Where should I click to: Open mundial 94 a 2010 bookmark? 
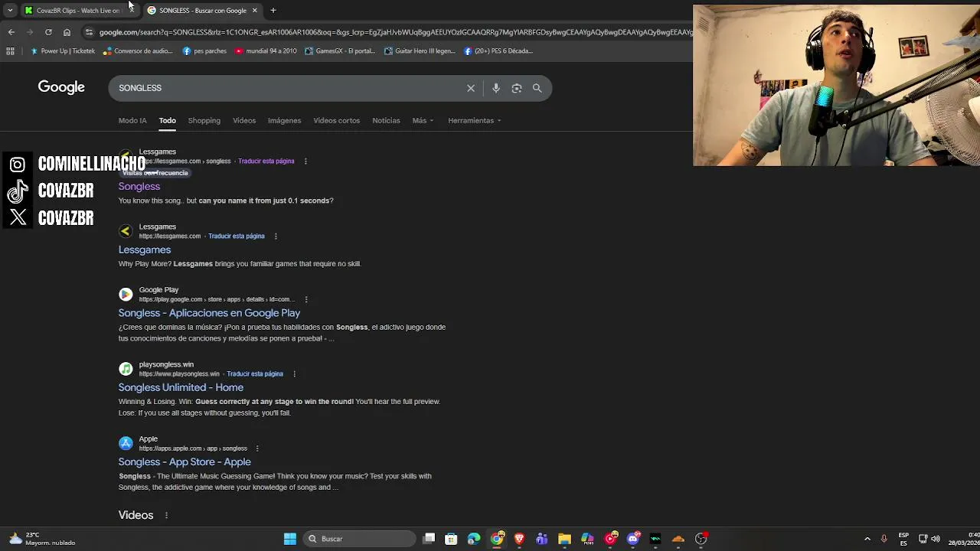pos(266,51)
